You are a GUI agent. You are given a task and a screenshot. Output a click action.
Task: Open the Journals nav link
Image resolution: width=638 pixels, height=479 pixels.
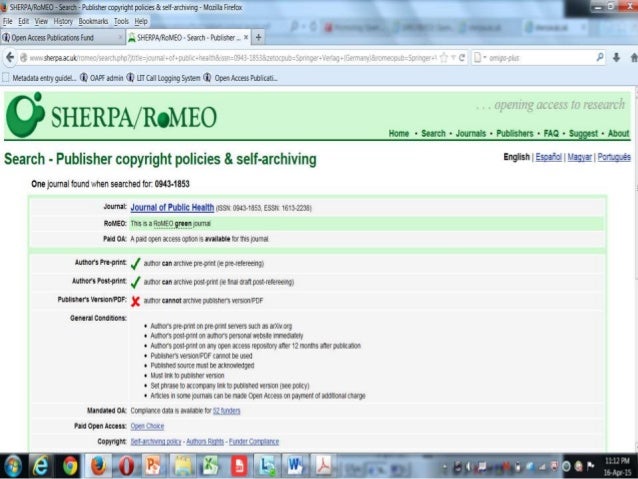pyautogui.click(x=471, y=133)
